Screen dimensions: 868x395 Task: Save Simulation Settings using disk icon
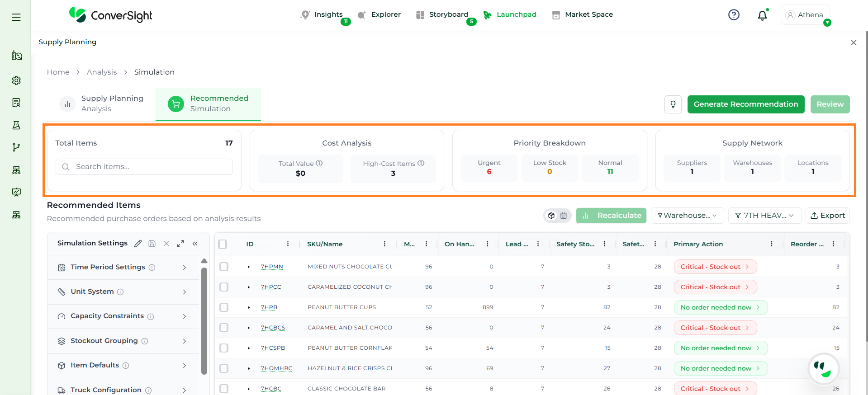[152, 244]
